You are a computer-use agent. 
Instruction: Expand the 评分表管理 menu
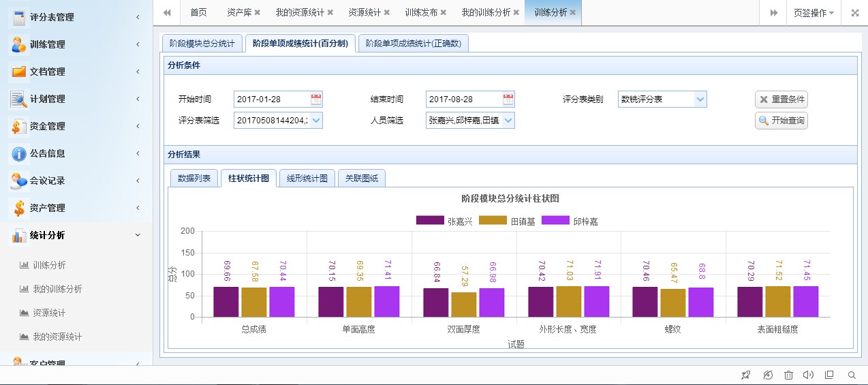tap(138, 17)
